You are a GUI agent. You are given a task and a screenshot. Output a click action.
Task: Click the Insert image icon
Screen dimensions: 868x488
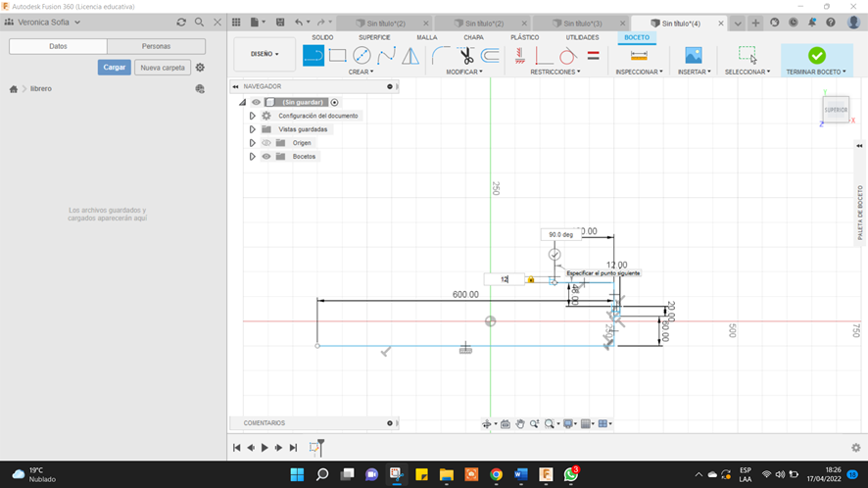click(x=694, y=56)
